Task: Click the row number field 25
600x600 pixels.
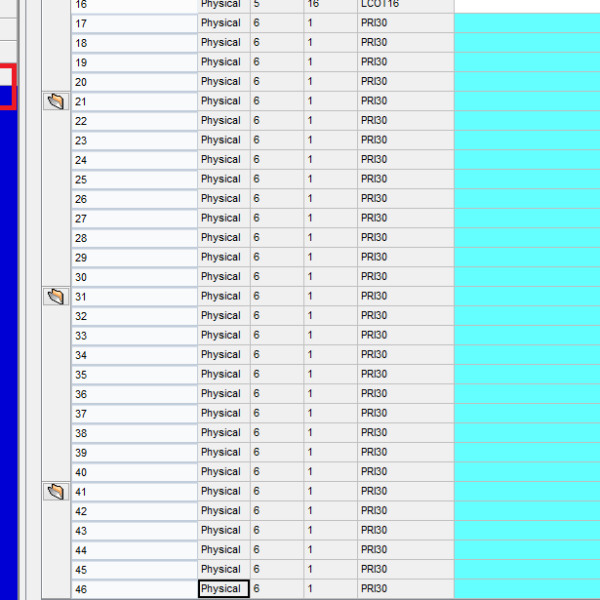Action: point(134,179)
